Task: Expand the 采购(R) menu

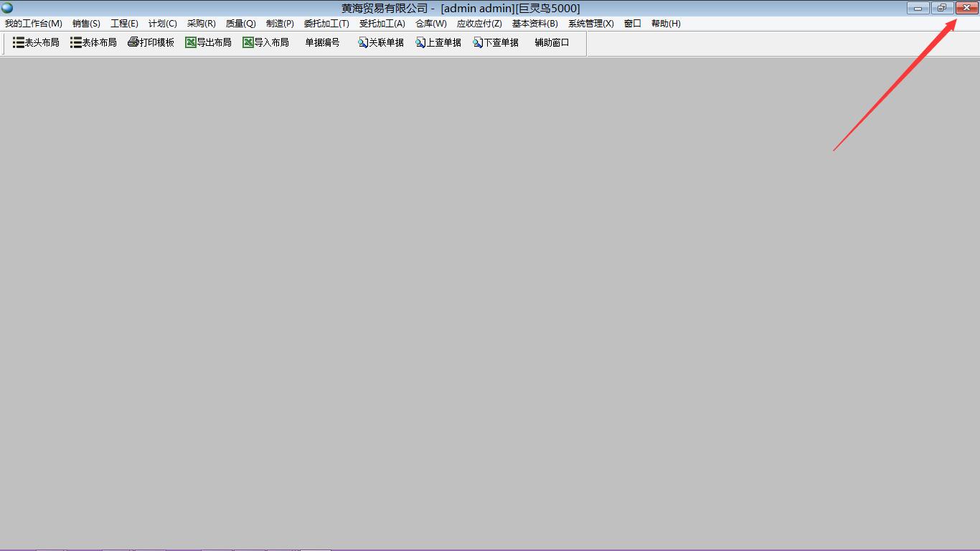Action: pyautogui.click(x=201, y=24)
